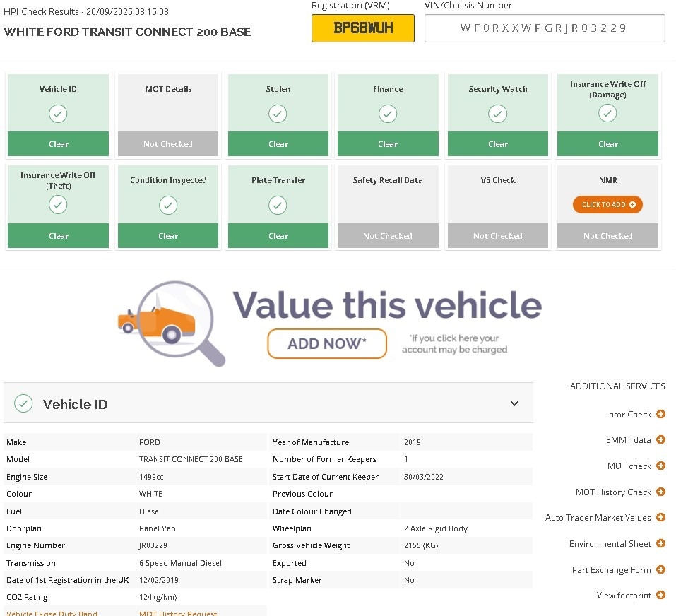Open the Part Exchange Form link
The width and height of the screenshot is (676, 616).
pos(611,570)
